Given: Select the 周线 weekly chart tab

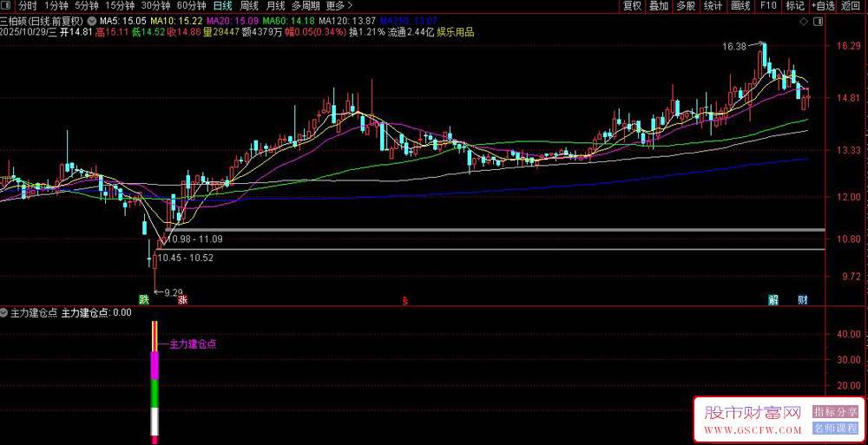Looking at the screenshot, I should click(248, 6).
